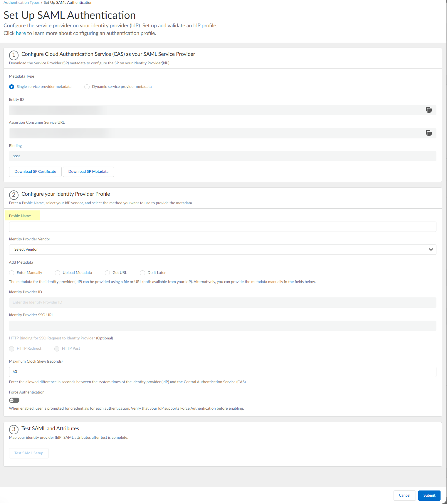Open the 'here' documentation link
Viewport: 447px width, 504px height.
tap(21, 33)
